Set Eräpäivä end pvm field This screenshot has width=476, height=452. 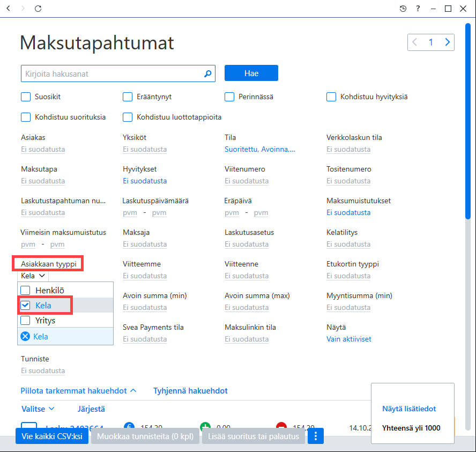[261, 212]
